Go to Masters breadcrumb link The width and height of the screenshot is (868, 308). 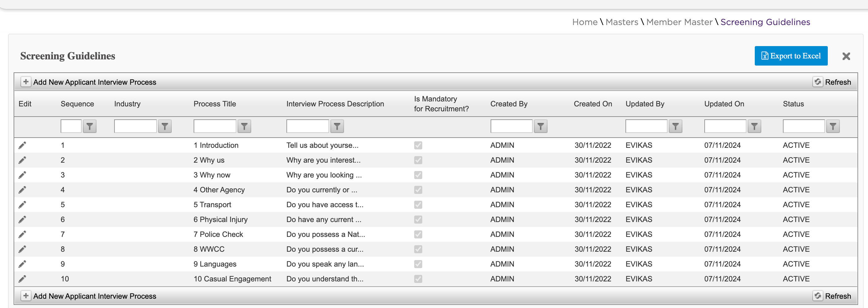click(x=622, y=22)
